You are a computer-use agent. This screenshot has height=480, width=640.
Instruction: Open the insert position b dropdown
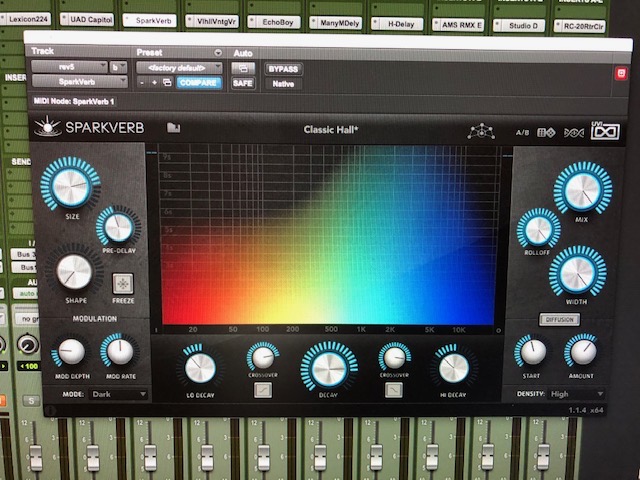click(x=118, y=67)
